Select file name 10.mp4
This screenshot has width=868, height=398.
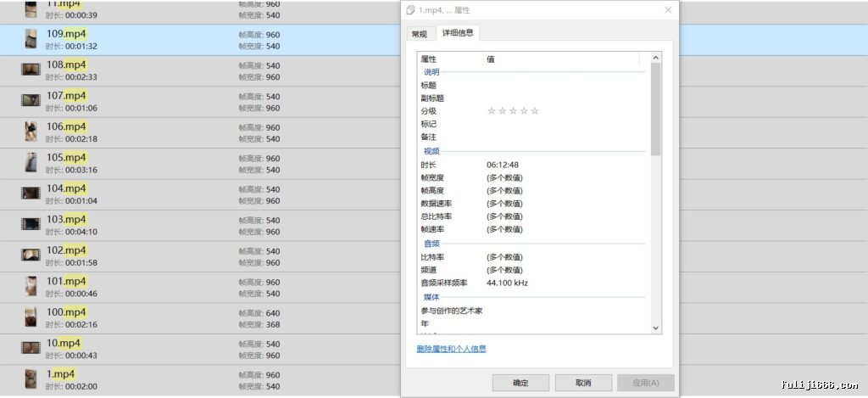(x=64, y=343)
